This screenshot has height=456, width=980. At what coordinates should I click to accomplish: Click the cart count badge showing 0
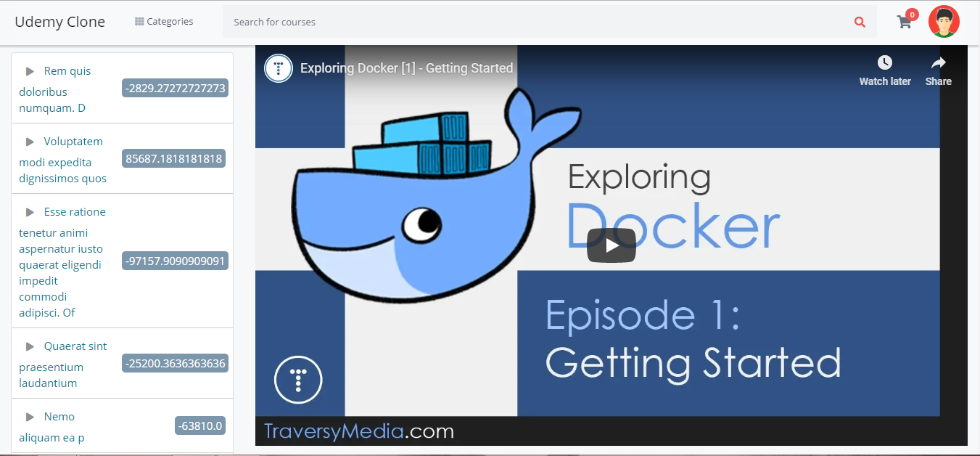(x=913, y=14)
